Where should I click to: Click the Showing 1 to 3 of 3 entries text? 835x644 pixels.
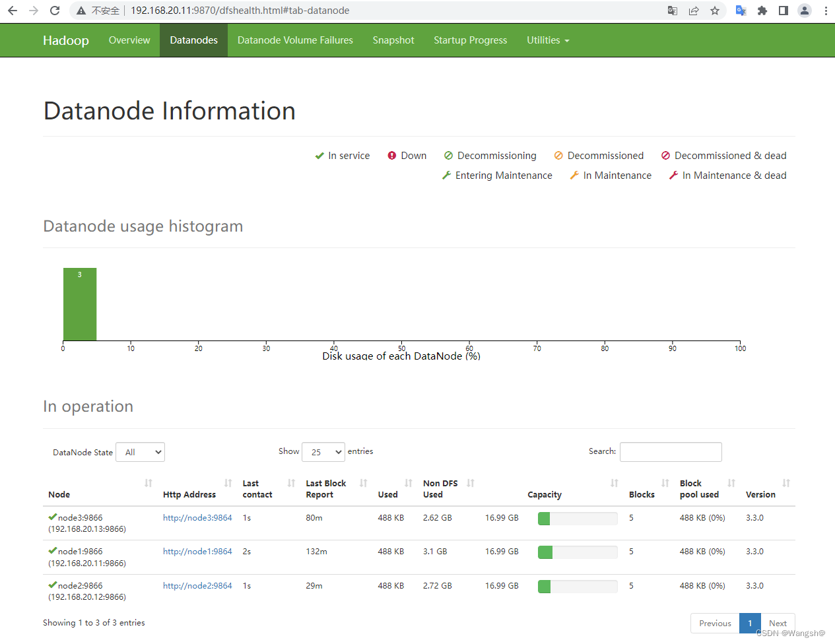[94, 623]
